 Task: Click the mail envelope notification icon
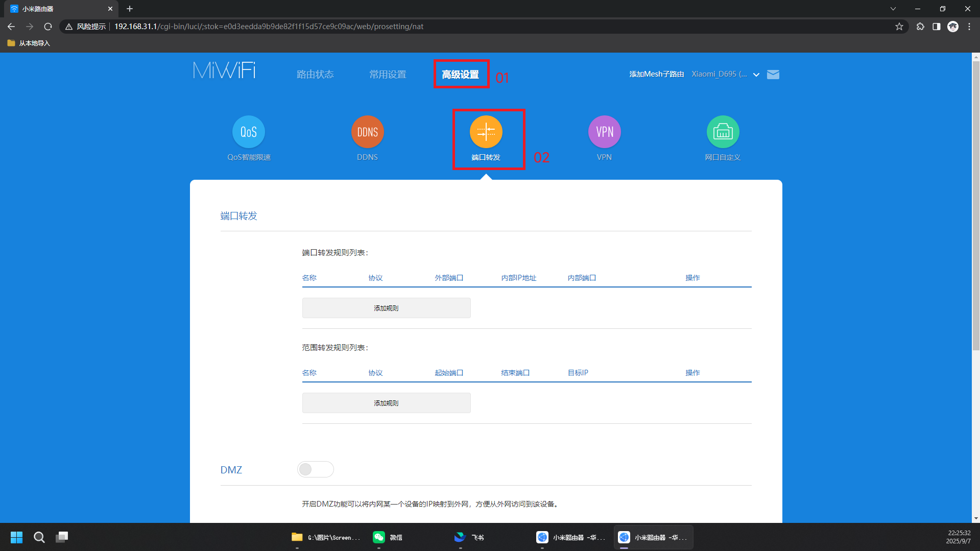point(773,75)
